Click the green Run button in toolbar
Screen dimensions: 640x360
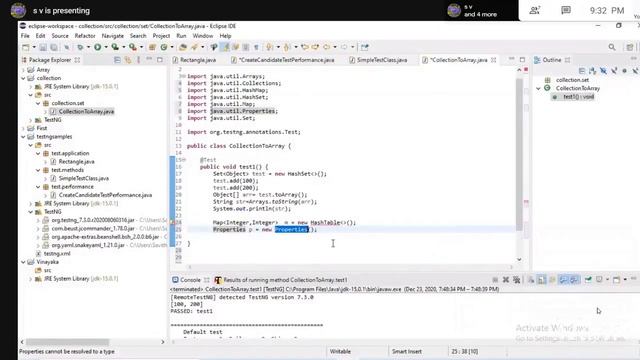[98, 47]
